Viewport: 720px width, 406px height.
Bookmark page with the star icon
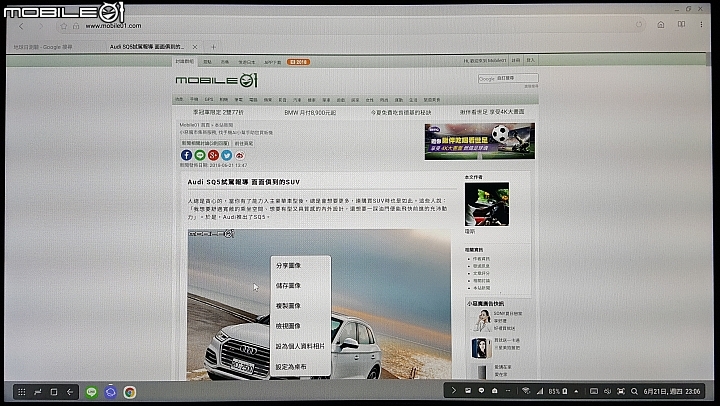click(64, 26)
